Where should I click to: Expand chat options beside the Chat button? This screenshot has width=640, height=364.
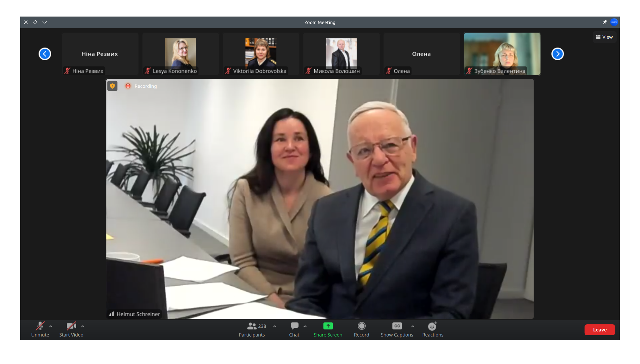[x=305, y=326]
